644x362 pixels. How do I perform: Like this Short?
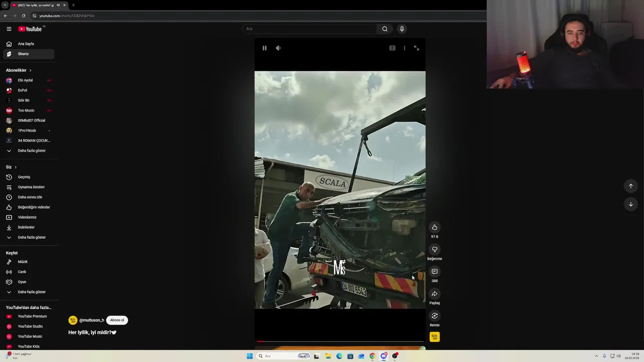(x=435, y=227)
